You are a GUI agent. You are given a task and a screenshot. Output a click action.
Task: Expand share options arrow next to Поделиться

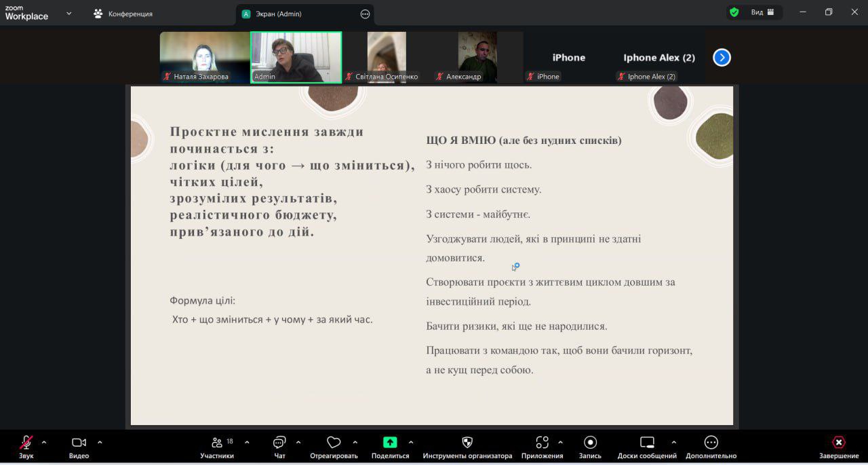(x=411, y=443)
